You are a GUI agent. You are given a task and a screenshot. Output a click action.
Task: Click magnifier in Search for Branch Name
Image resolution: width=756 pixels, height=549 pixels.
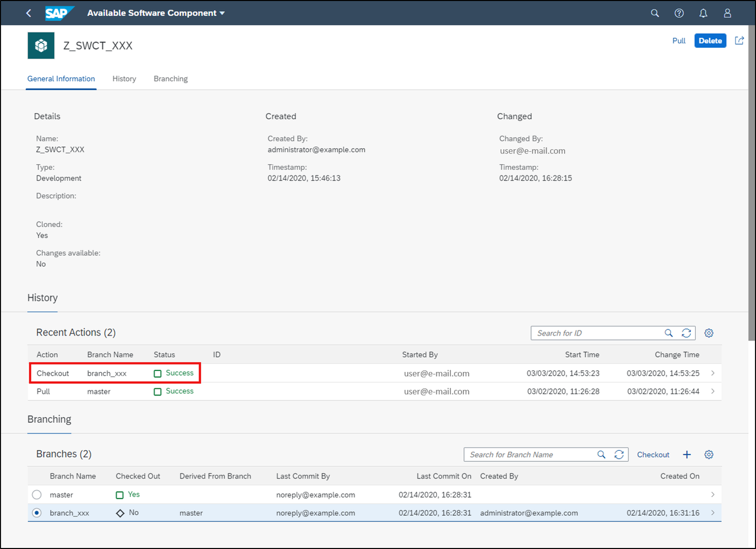coord(601,454)
